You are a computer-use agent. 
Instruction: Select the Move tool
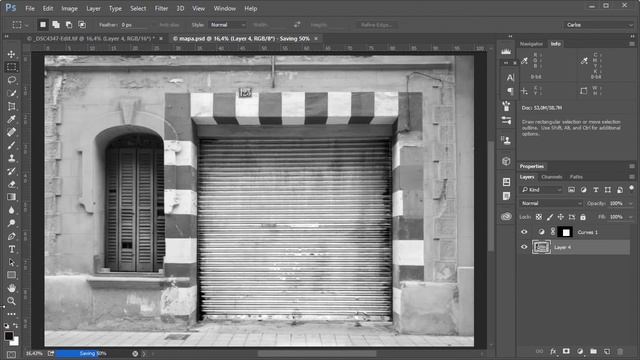click(11, 54)
